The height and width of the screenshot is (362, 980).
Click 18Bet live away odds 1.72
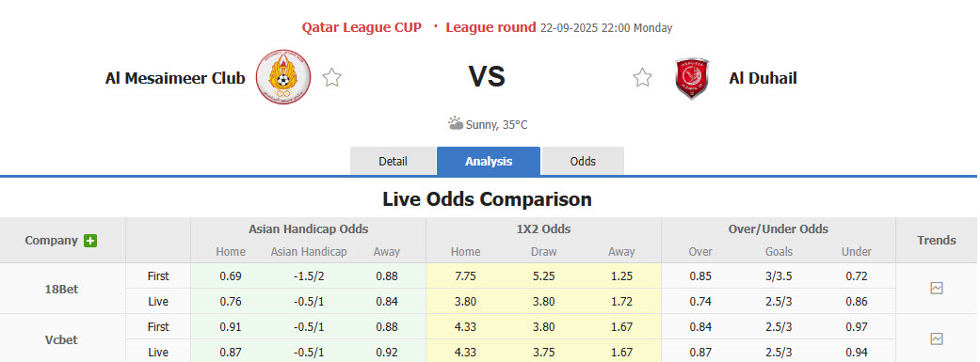click(x=621, y=302)
